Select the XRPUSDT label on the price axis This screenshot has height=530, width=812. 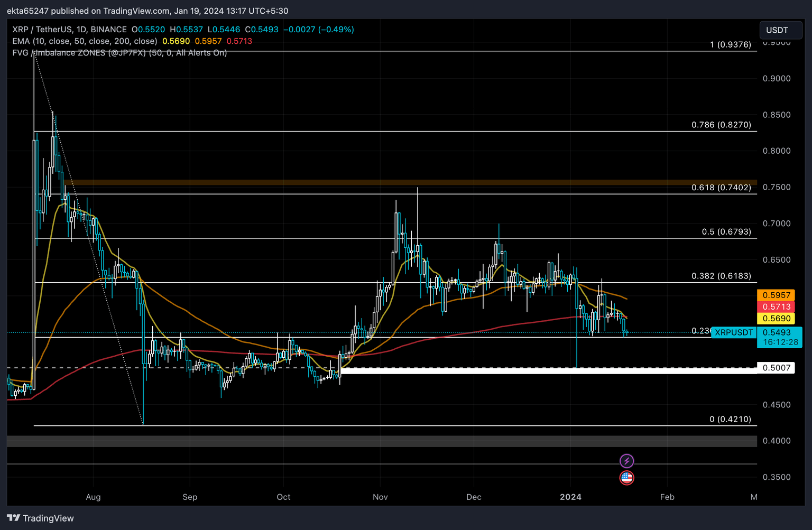[734, 332]
